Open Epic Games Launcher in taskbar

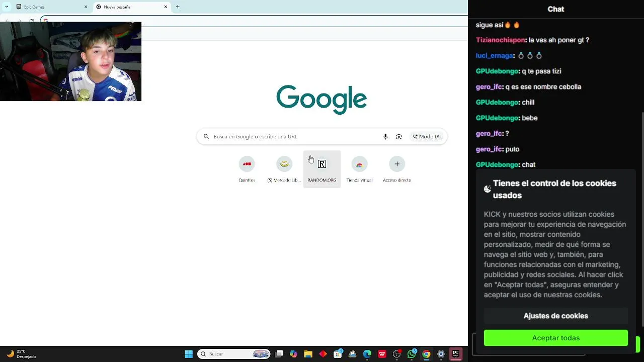(x=456, y=354)
